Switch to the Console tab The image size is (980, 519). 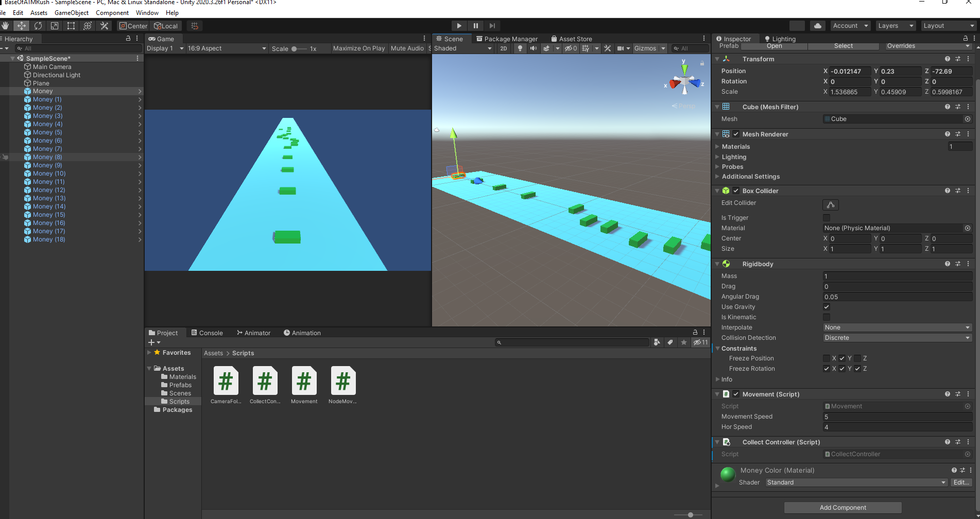(x=208, y=333)
